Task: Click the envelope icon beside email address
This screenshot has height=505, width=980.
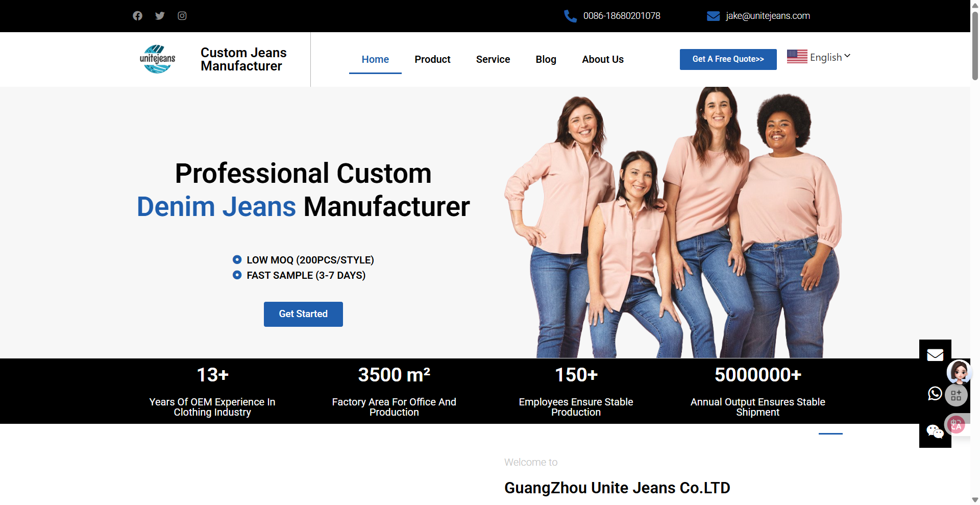Action: pyautogui.click(x=713, y=16)
